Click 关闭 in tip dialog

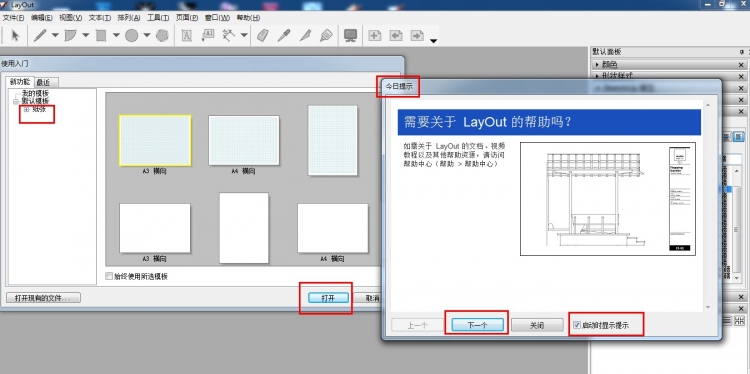[537, 325]
